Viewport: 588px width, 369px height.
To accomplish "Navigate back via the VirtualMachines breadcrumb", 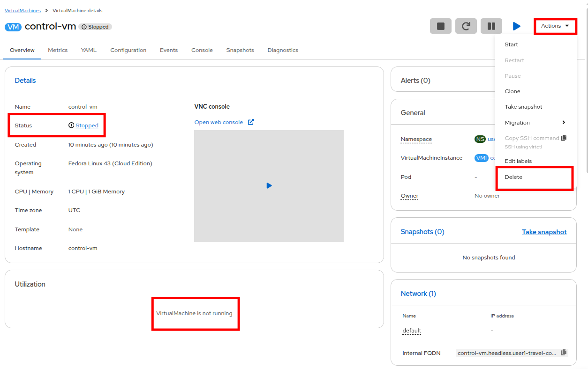I will pyautogui.click(x=23, y=10).
